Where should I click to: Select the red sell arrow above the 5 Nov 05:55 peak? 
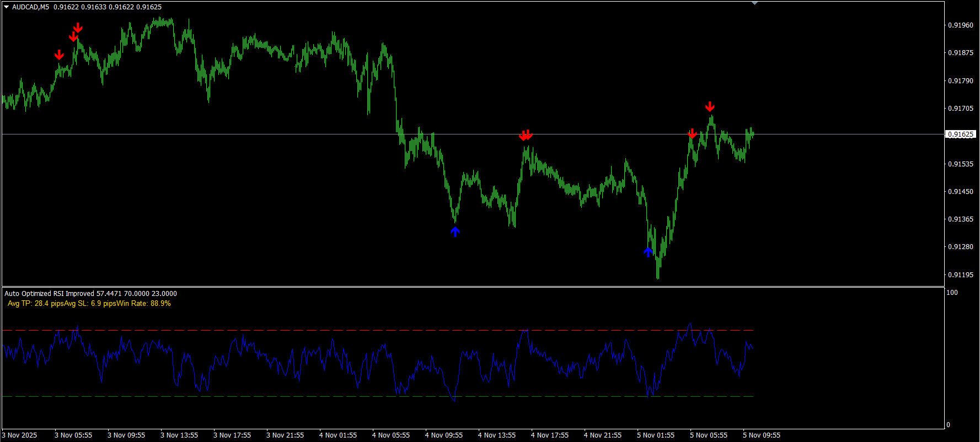(710, 106)
